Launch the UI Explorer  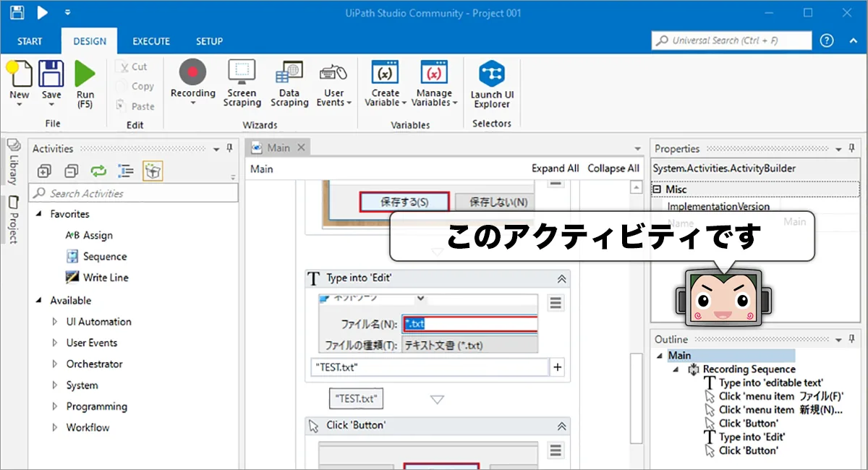pyautogui.click(x=492, y=85)
